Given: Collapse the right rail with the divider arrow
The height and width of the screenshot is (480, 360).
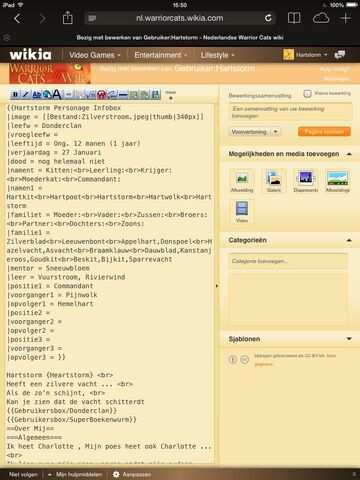Looking at the screenshot, I should tap(217, 286).
